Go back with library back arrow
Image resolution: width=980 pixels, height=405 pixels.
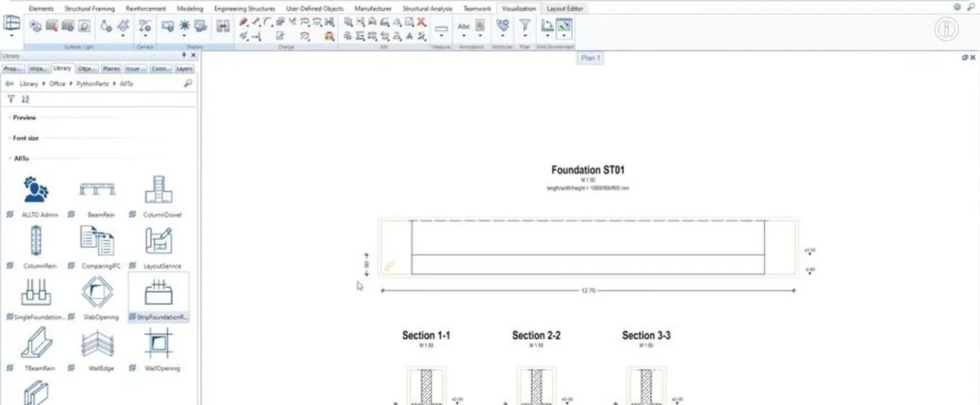point(9,83)
